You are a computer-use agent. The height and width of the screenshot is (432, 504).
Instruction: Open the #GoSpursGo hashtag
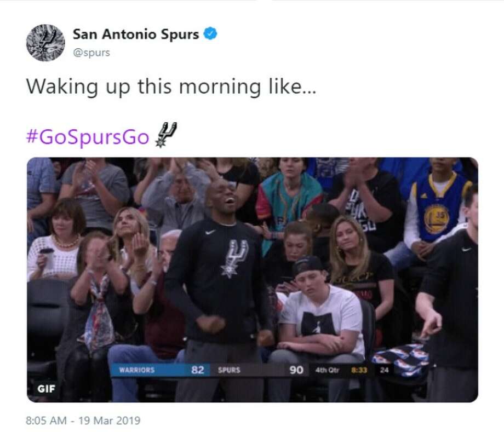tap(88, 136)
